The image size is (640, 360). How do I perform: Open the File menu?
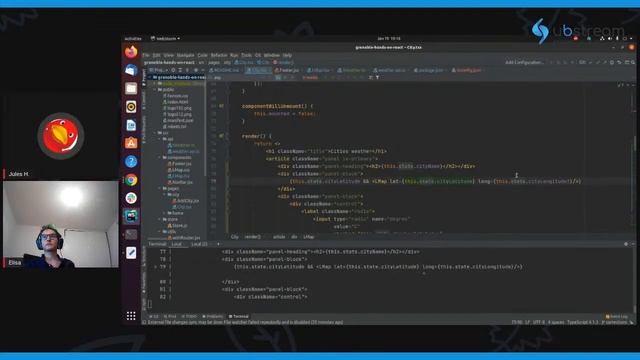(146, 55)
